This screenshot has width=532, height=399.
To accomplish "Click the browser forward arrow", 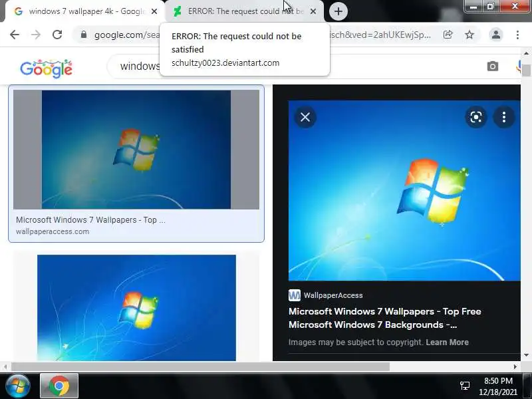I will coord(36,35).
